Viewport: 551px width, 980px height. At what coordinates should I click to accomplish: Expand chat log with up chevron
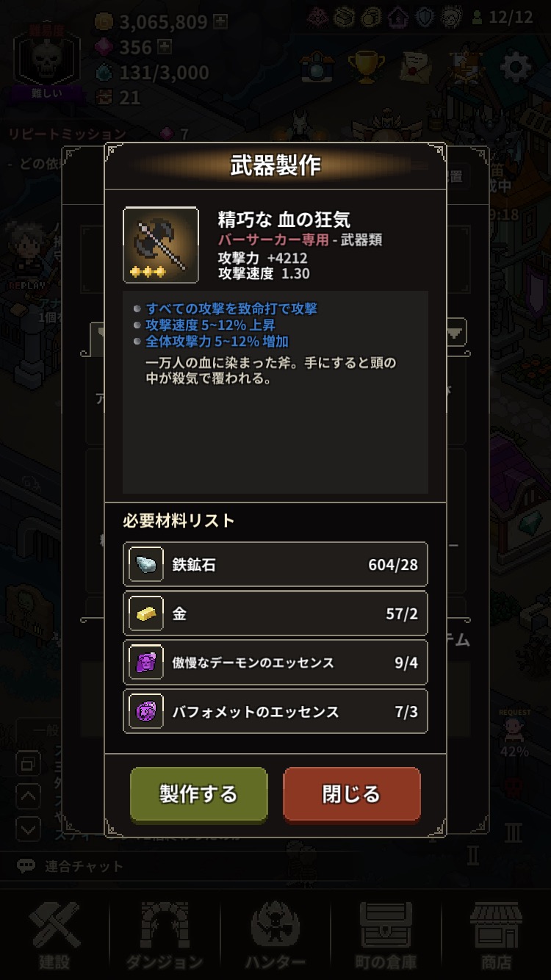click(x=28, y=796)
